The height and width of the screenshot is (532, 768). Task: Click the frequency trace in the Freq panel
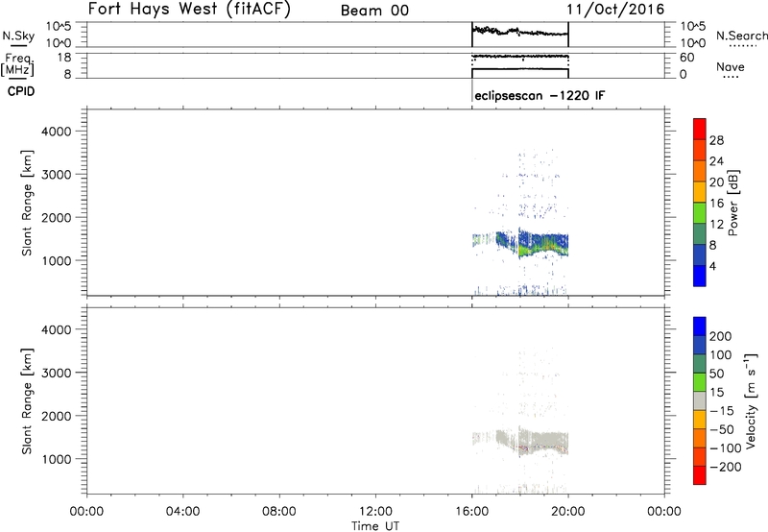(519, 69)
